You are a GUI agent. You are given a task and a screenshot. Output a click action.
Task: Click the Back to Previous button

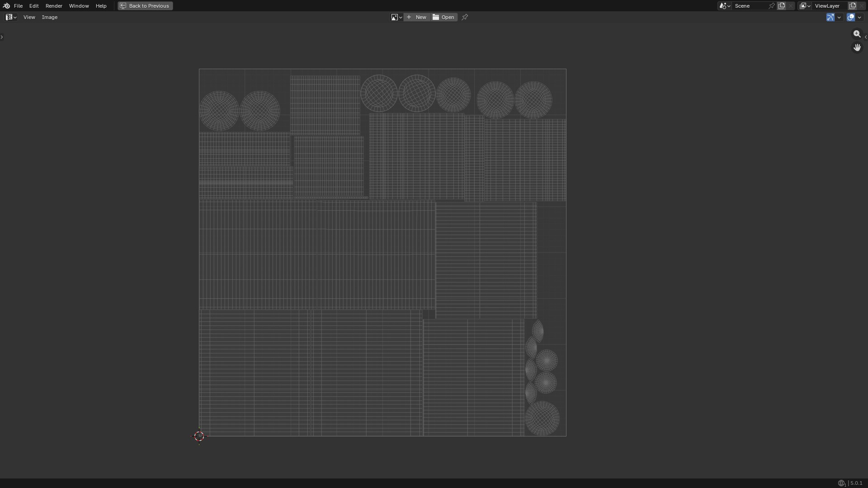coord(145,6)
